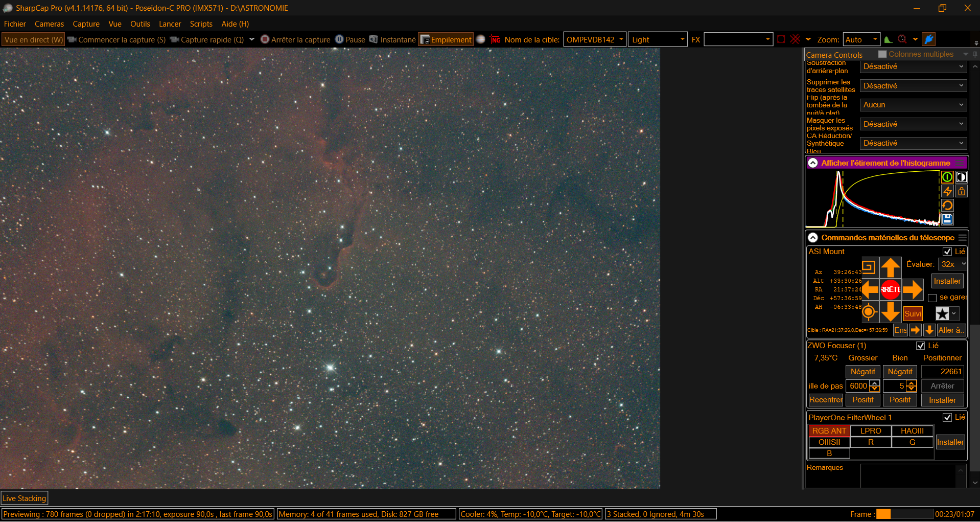980x522 pixels.
Task: Click the Instantané snapshot button
Action: [392, 39]
